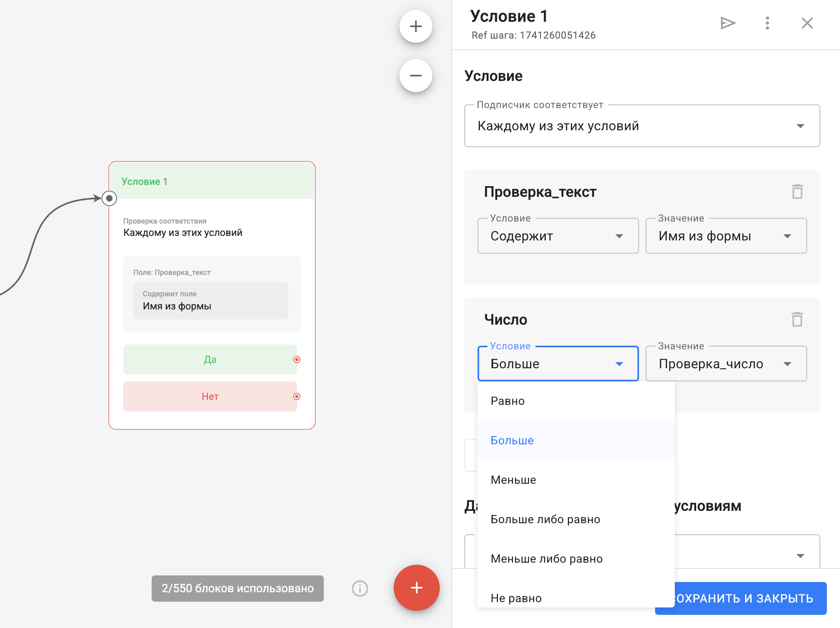Click the Да output connector dot
The image size is (840, 628).
pyautogui.click(x=297, y=360)
